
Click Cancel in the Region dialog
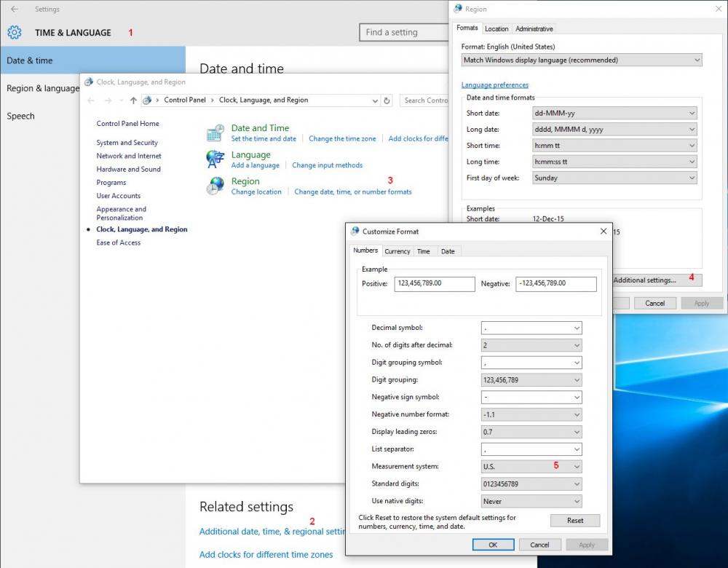pos(654,303)
